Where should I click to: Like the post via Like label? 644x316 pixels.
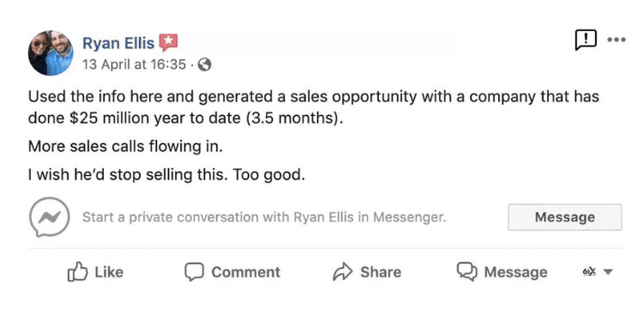(x=109, y=272)
